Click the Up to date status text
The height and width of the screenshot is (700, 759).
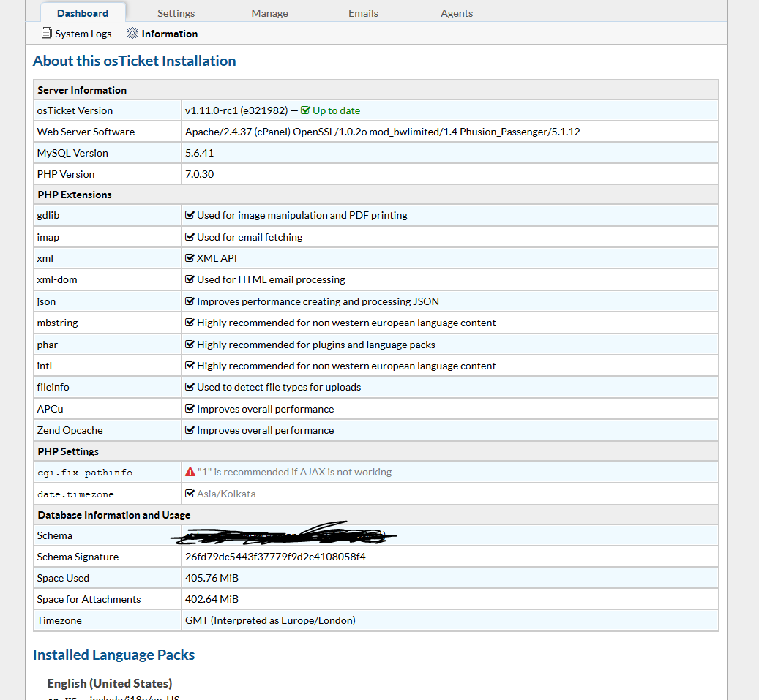337,110
